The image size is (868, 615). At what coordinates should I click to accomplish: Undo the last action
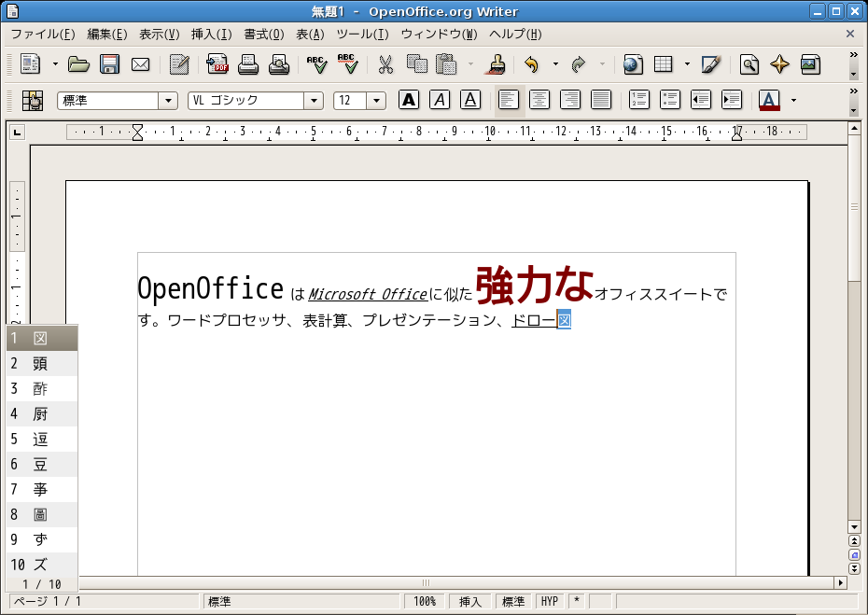(x=531, y=64)
